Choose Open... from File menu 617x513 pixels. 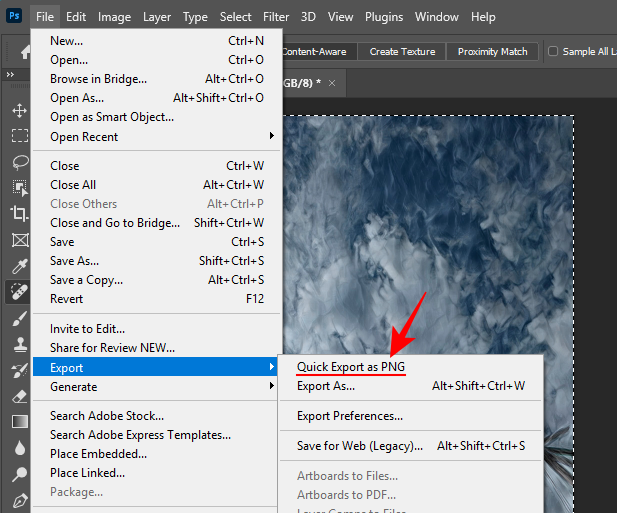pos(157,60)
